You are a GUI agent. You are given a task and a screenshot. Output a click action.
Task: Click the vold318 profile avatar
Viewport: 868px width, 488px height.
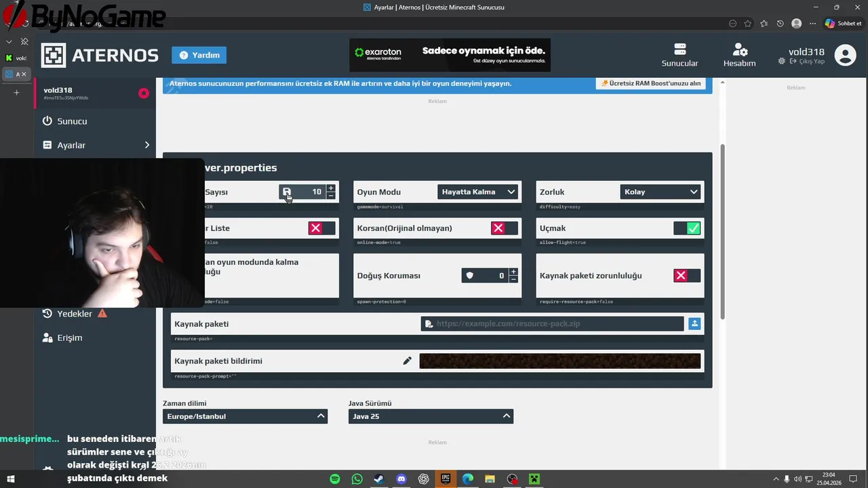pos(845,55)
